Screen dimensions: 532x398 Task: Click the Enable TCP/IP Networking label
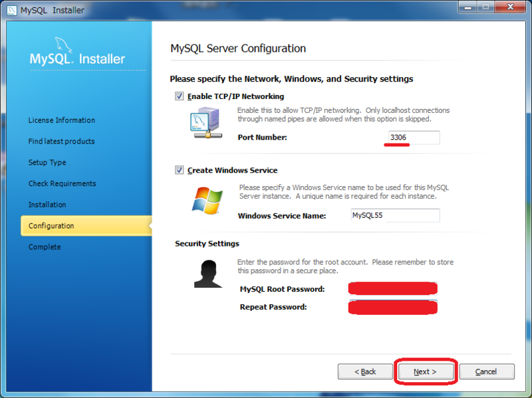click(x=236, y=96)
